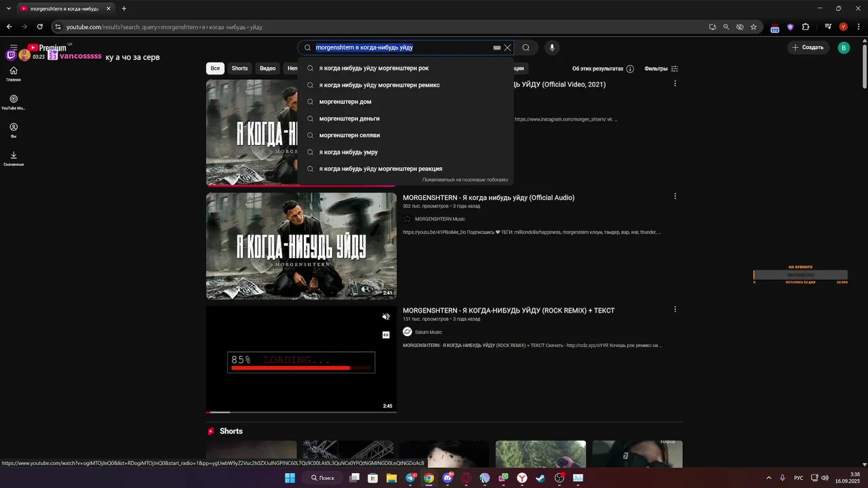Switch РУС keyboard language indicator
Viewport: 868px width, 488px height.
tap(799, 478)
